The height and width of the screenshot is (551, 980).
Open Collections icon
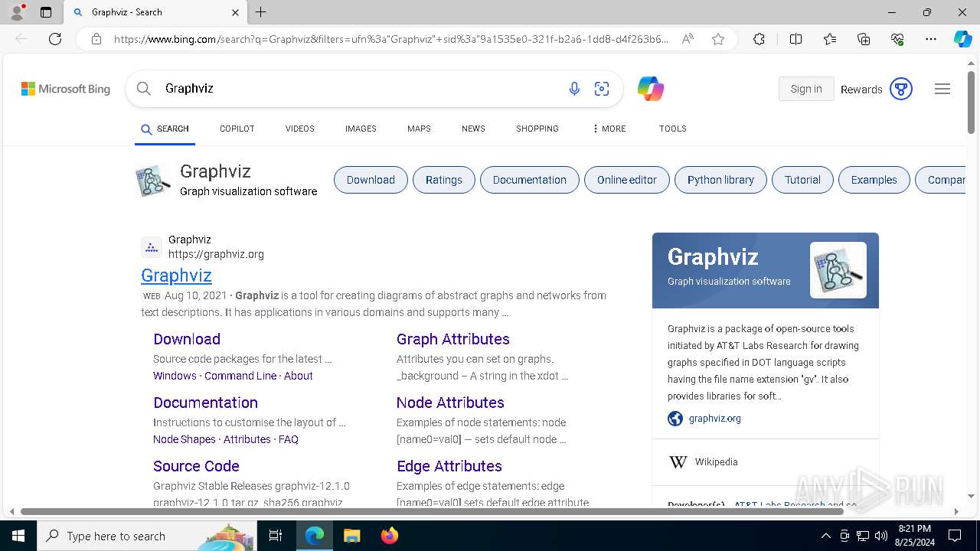[864, 39]
